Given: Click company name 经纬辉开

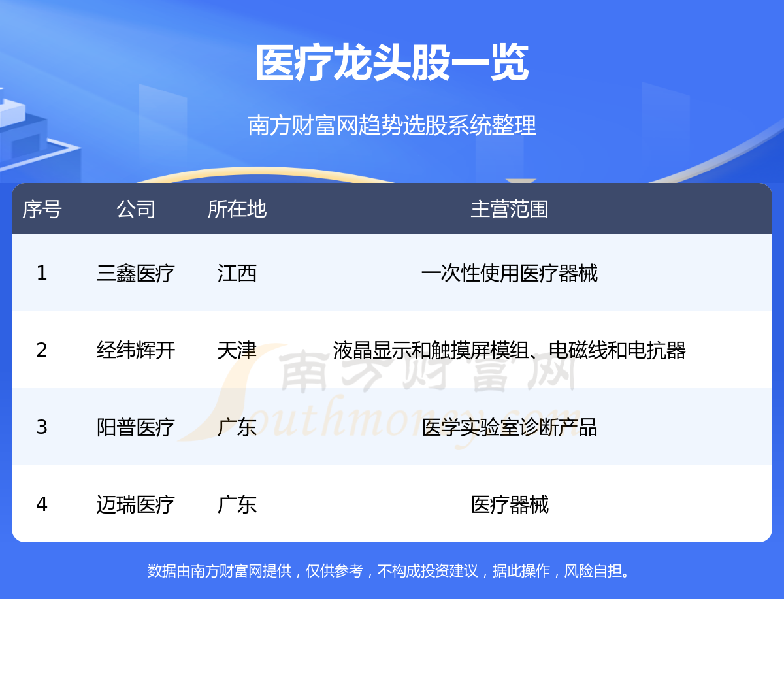Looking at the screenshot, I should click(x=136, y=350).
